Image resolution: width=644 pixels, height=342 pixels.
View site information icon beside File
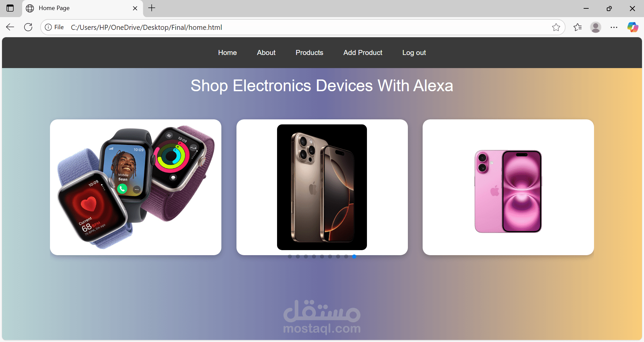click(x=48, y=27)
